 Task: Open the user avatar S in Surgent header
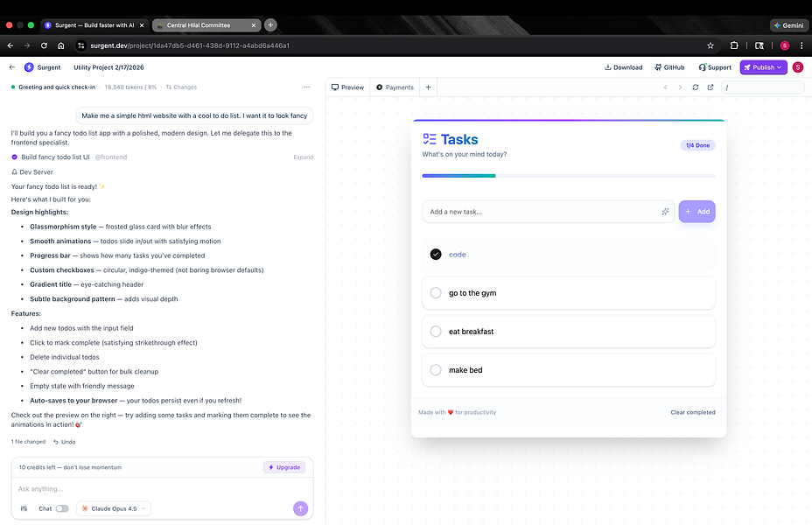[798, 67]
